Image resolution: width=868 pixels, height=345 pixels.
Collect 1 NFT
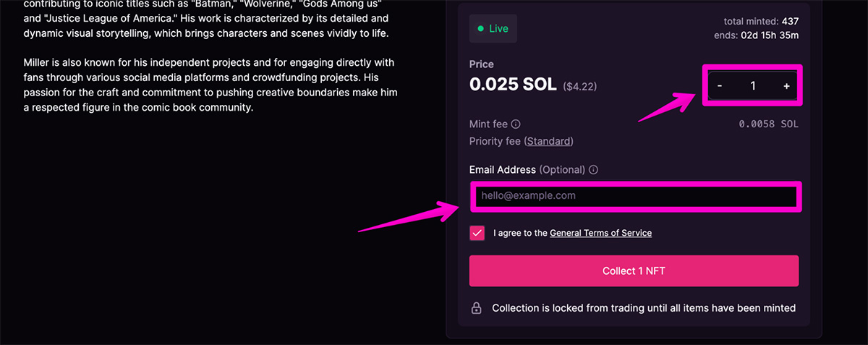pyautogui.click(x=634, y=271)
